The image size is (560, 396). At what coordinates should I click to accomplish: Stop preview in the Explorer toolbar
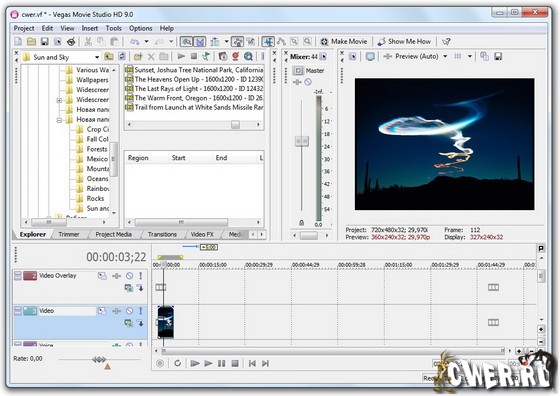pyautogui.click(x=194, y=56)
